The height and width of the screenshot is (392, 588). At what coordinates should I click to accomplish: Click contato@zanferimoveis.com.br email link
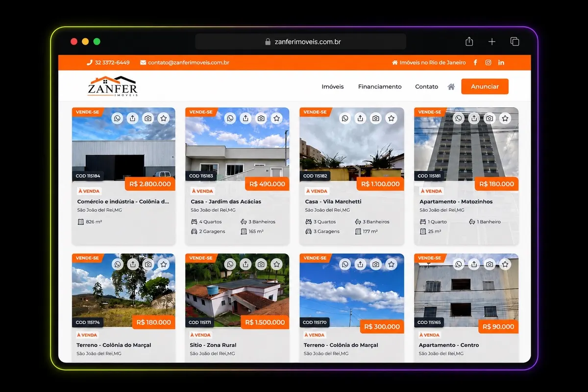tap(185, 63)
